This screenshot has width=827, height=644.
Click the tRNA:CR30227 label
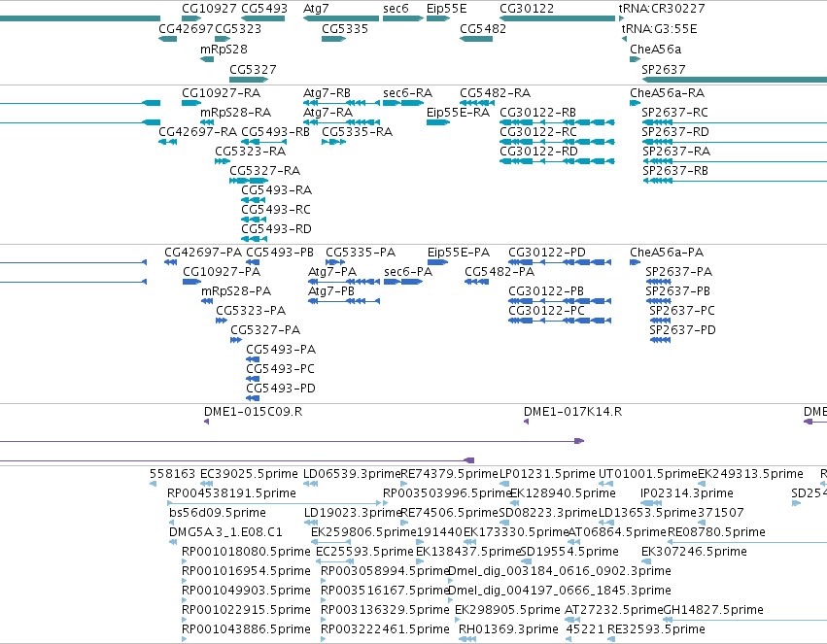(662, 9)
